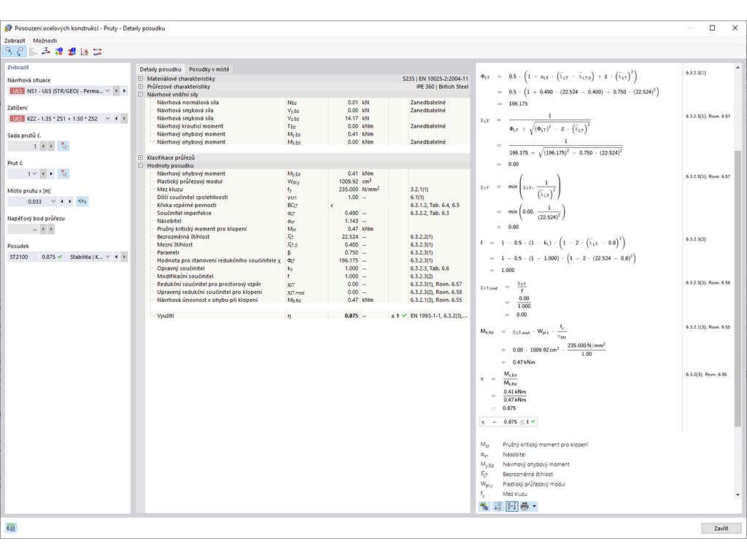Select Plastický průřezový modul row

pos(308,182)
